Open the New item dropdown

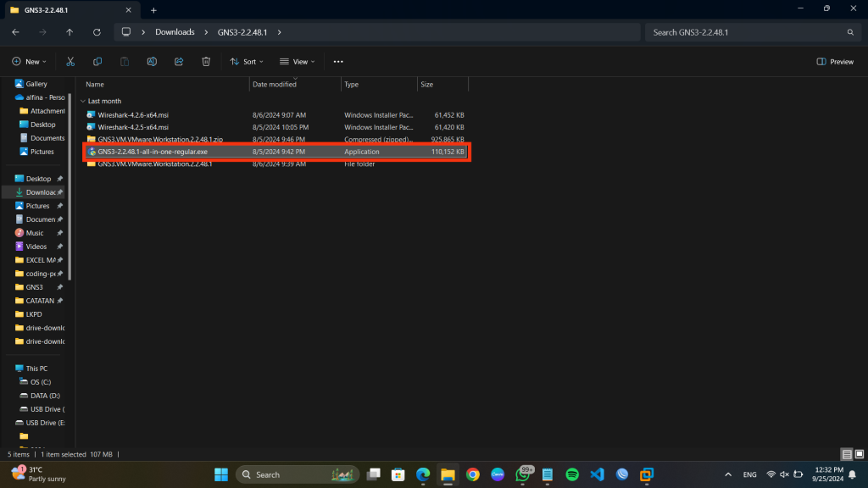pyautogui.click(x=29, y=62)
